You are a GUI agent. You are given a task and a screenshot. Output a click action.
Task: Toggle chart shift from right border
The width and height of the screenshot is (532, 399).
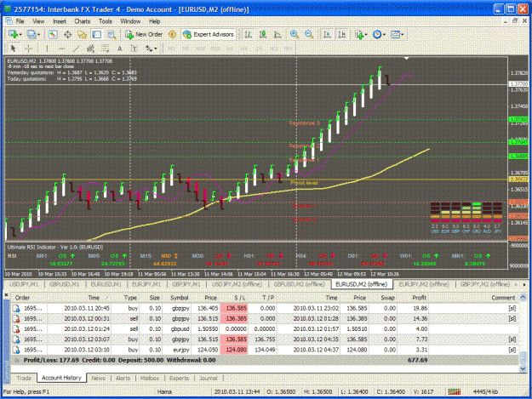342,34
